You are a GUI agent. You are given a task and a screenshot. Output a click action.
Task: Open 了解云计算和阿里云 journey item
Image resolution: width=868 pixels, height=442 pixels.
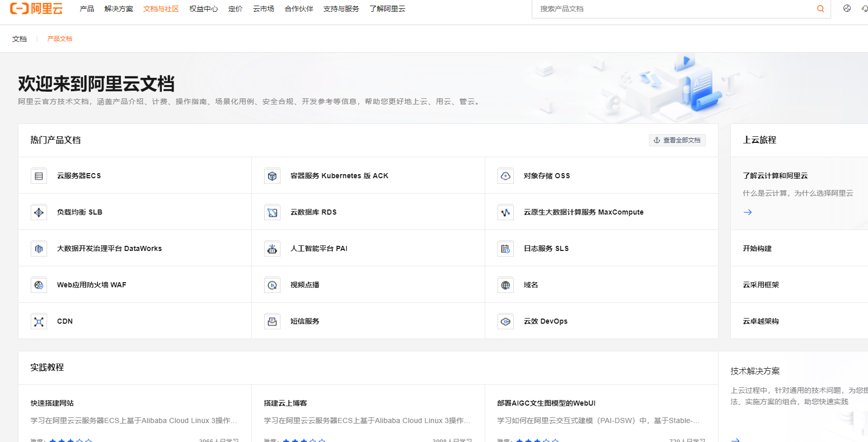[x=775, y=176]
